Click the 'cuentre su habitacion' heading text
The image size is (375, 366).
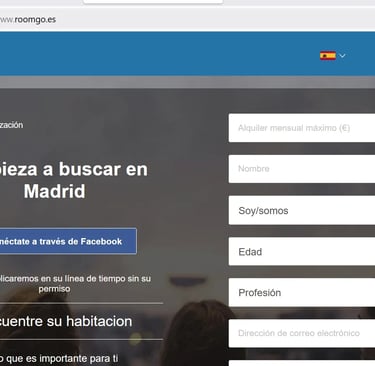point(66,321)
